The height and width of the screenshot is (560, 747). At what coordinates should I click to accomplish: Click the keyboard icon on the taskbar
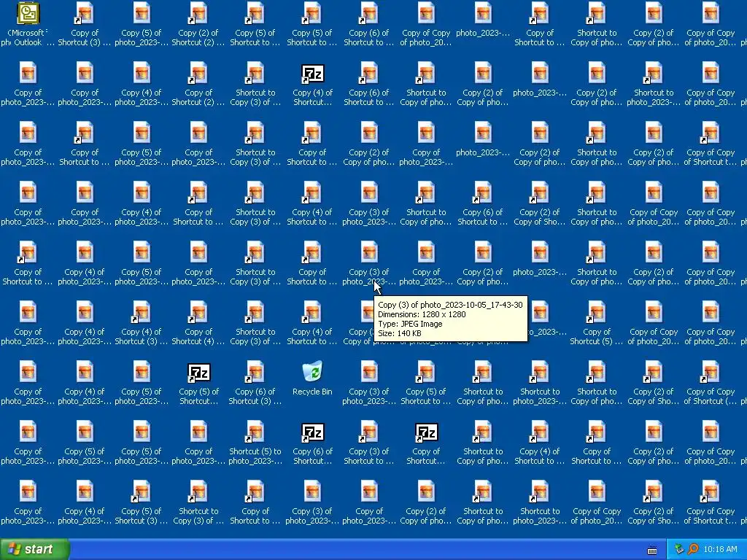coord(652,551)
